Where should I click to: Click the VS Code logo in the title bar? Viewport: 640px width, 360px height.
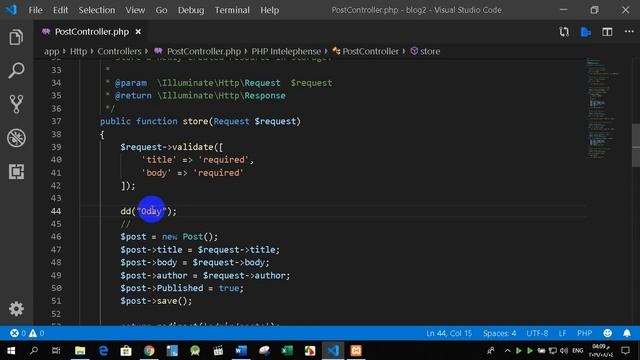[x=11, y=10]
